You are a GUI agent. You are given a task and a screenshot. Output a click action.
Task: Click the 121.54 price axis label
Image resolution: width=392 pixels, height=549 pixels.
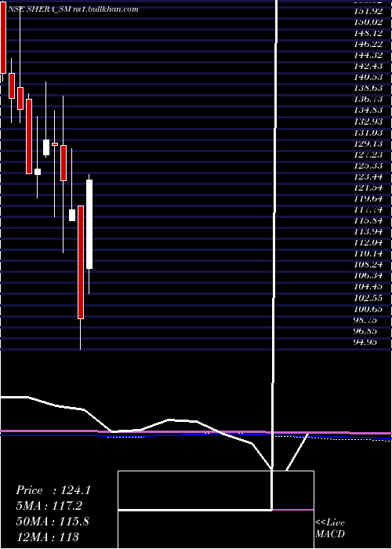[x=368, y=187]
